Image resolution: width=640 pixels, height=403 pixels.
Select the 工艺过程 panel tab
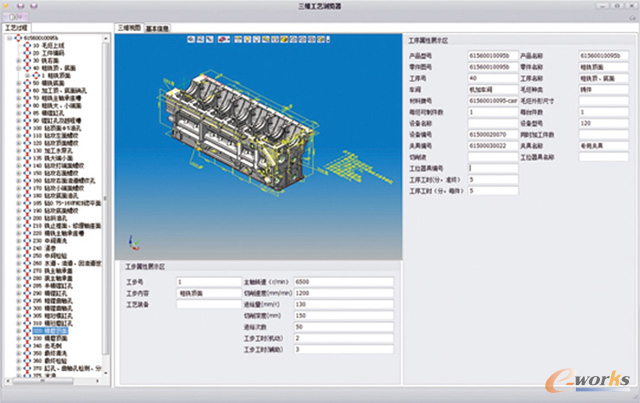click(x=20, y=28)
